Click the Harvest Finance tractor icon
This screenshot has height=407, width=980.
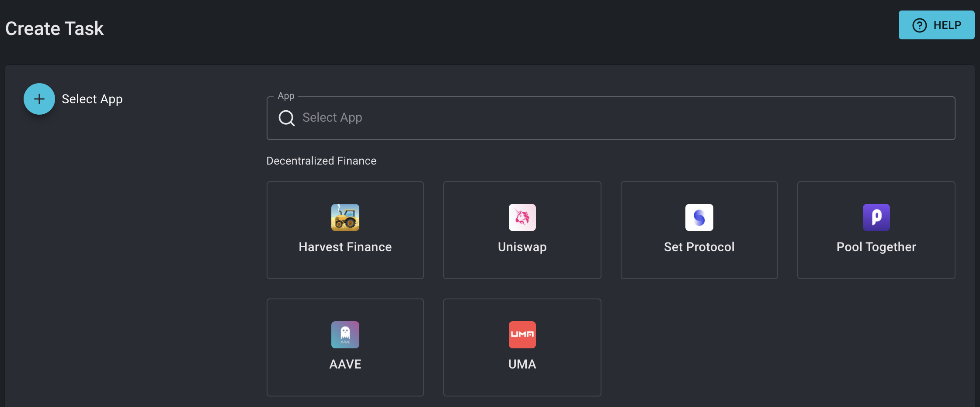[345, 218]
